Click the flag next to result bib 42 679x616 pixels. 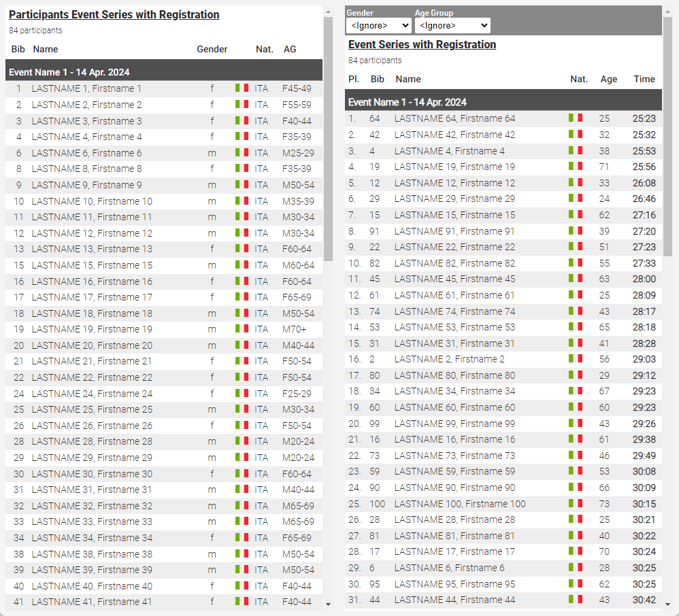[576, 135]
